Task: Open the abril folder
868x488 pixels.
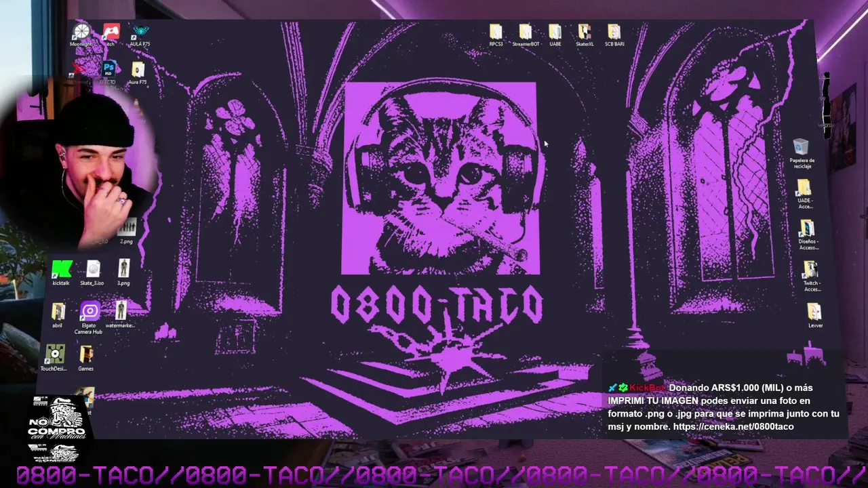Action: [x=58, y=315]
